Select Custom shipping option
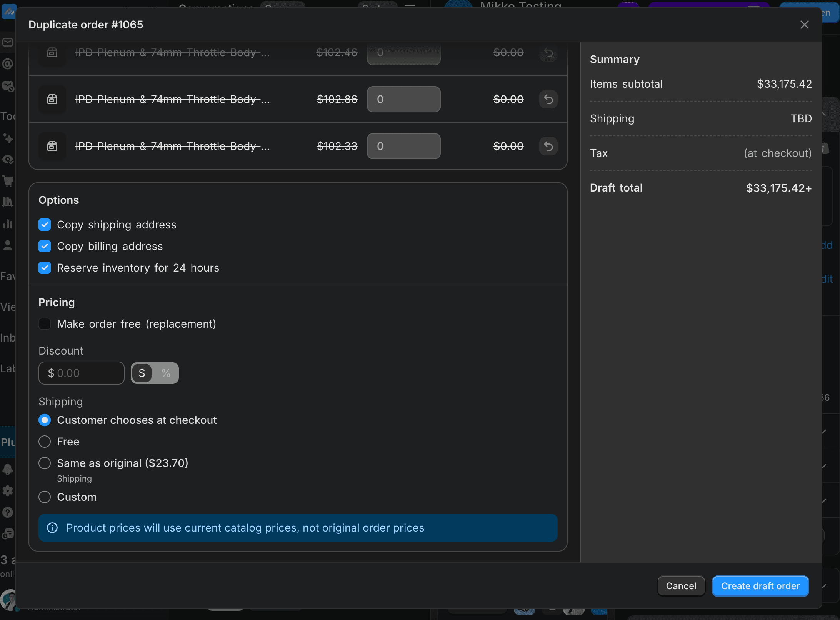This screenshot has width=840, height=620. 45,497
